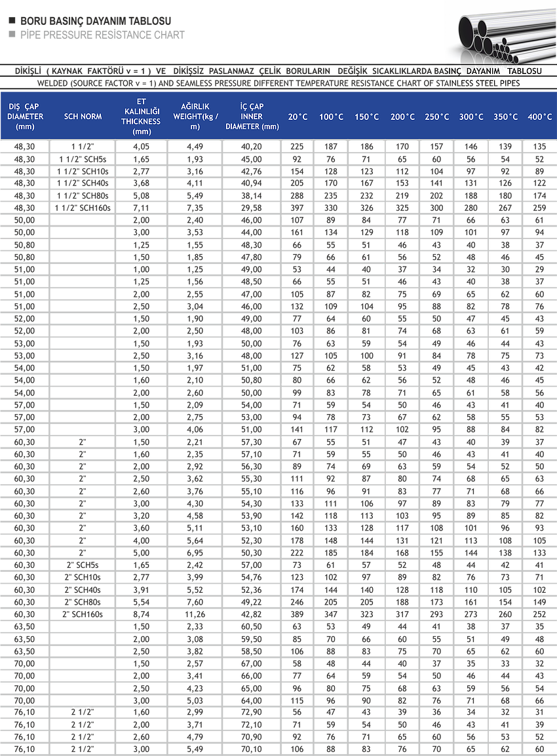Viewport: 557px width, 756px height.
Task: Click the bullet square beside the lower title
Action: pos(10,35)
